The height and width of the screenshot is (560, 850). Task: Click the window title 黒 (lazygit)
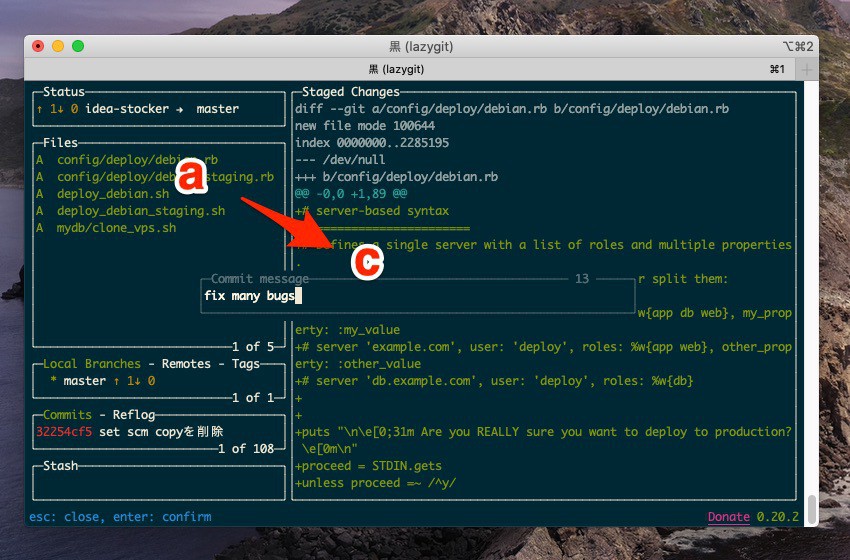[x=421, y=47]
